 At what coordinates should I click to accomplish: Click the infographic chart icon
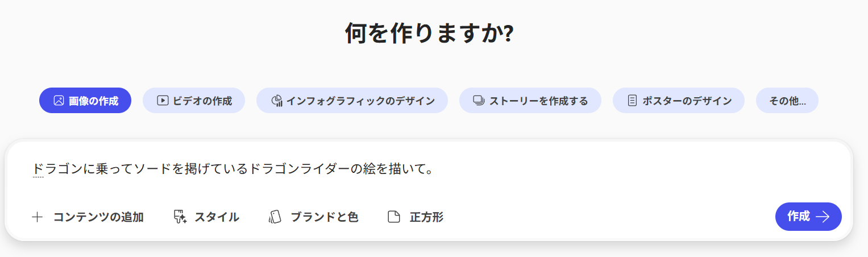click(277, 101)
